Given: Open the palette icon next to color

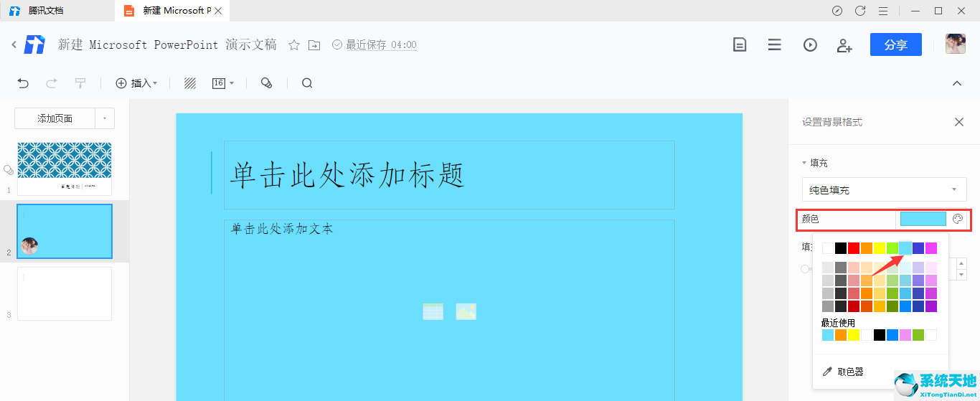Looking at the screenshot, I should (958, 219).
